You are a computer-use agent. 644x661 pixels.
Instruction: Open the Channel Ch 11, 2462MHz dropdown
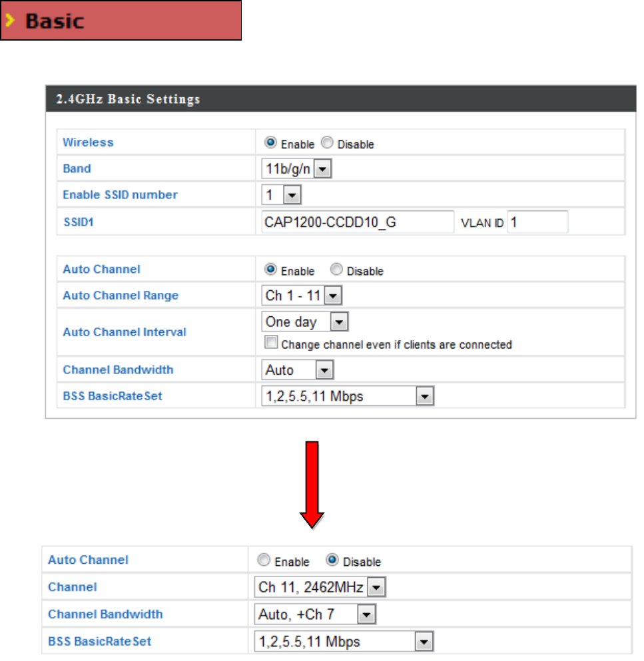pyautogui.click(x=320, y=587)
